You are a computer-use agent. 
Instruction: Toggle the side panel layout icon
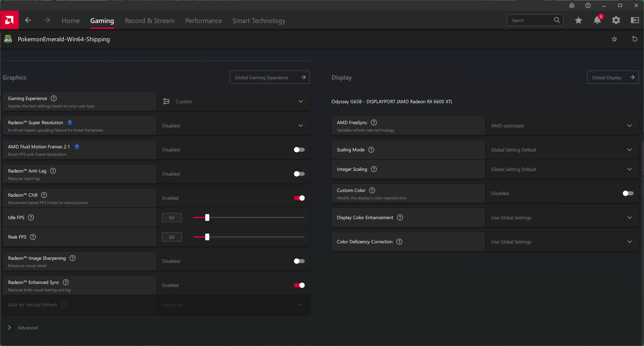click(x=635, y=20)
